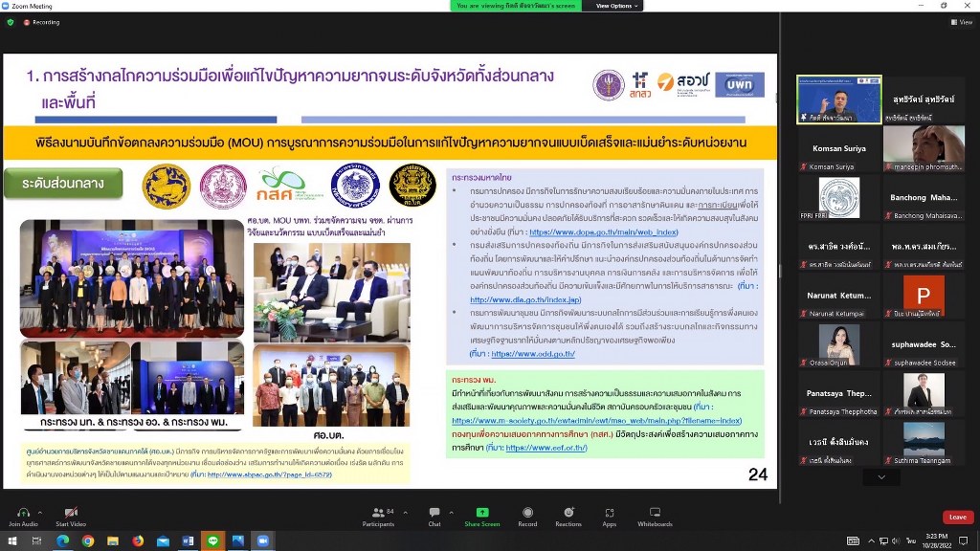Open Google Chrome from taskbar
Screen dimensions: 980x551
tap(87, 541)
